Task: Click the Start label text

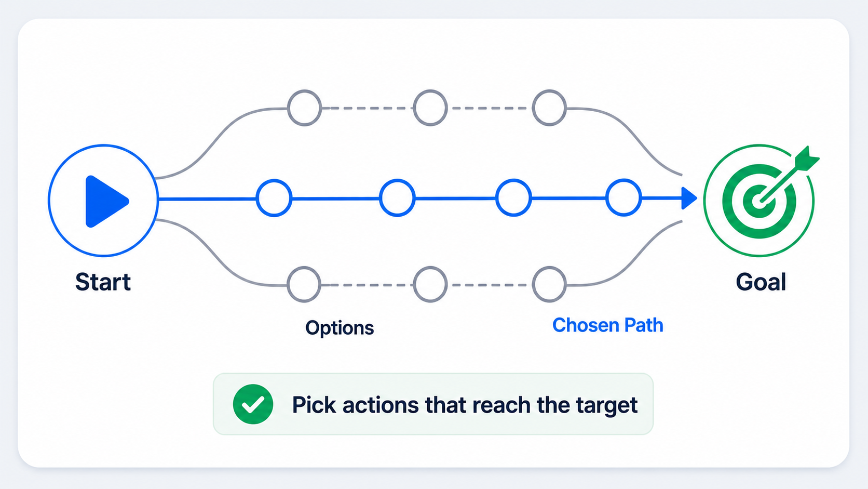Action: 103,282
